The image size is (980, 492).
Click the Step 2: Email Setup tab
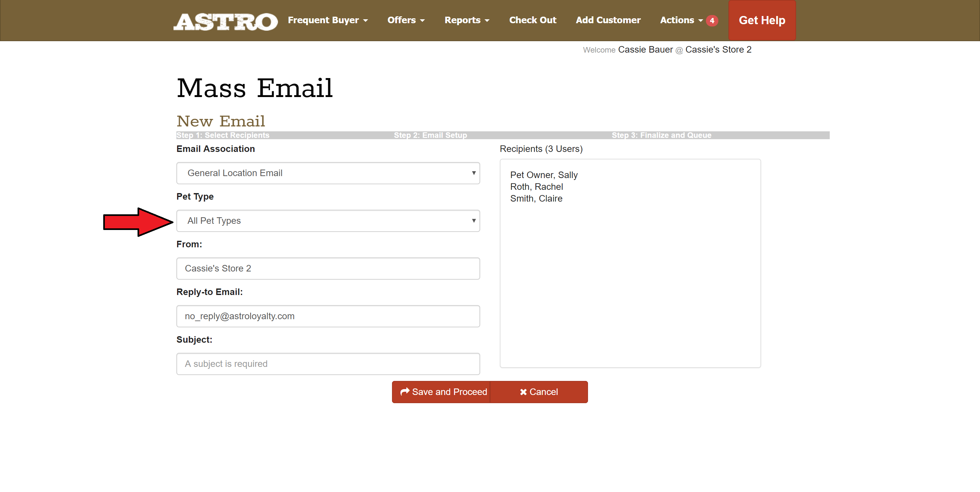(430, 135)
